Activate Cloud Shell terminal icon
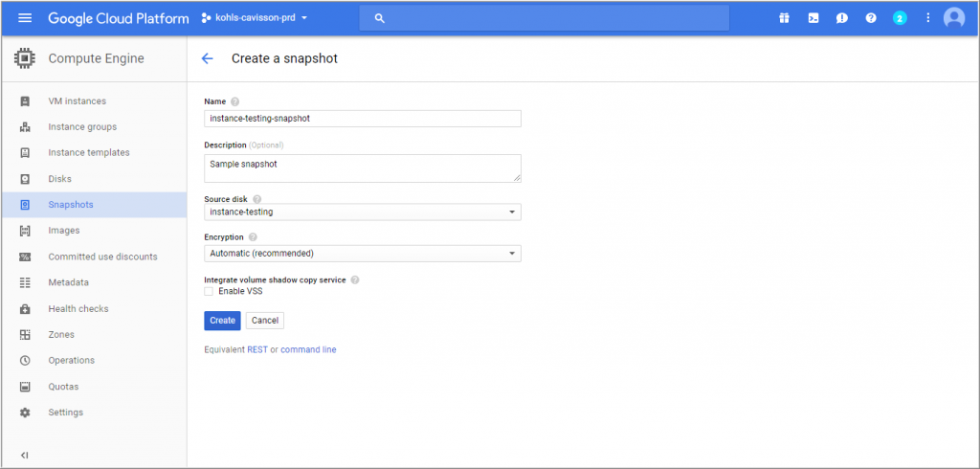The height and width of the screenshot is (469, 980). (813, 18)
